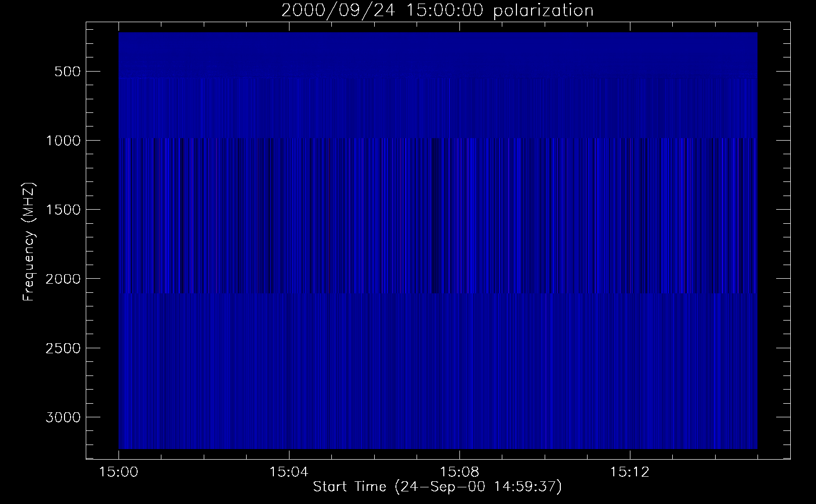Click the 2000 frequency tick label
Image resolution: width=816 pixels, height=504 pixels.
pos(63,279)
